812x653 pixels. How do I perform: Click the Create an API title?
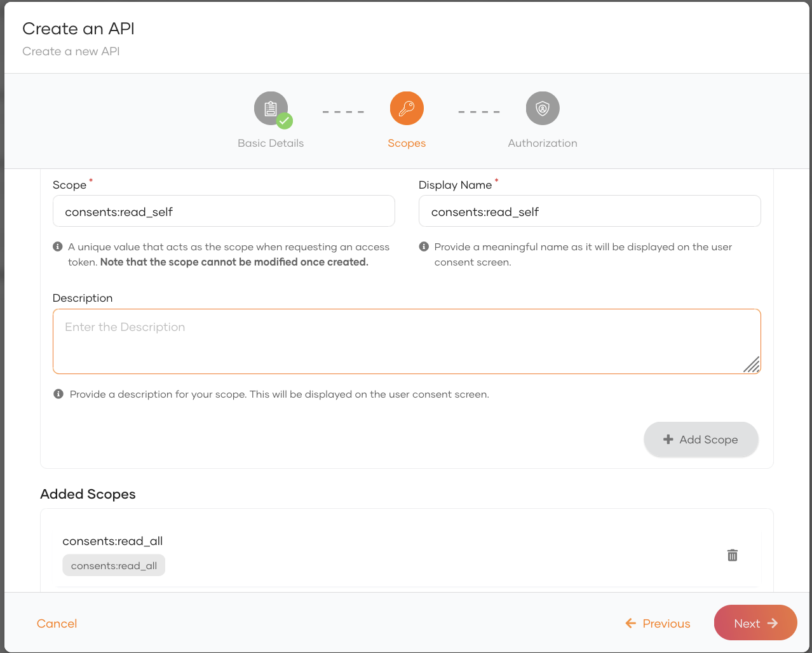point(78,29)
